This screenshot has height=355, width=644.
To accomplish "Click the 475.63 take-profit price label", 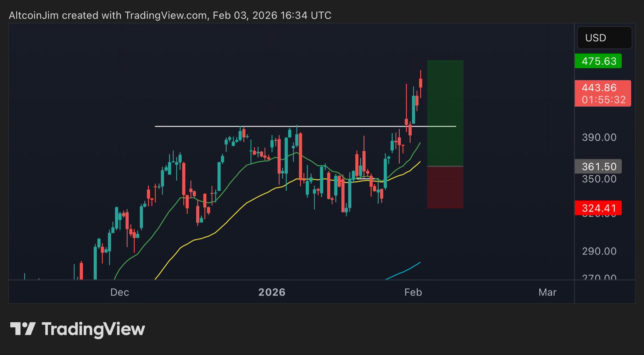I will pyautogui.click(x=598, y=61).
